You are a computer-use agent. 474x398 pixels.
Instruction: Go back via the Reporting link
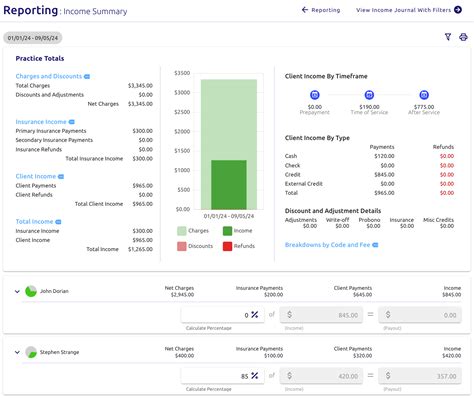tap(321, 10)
